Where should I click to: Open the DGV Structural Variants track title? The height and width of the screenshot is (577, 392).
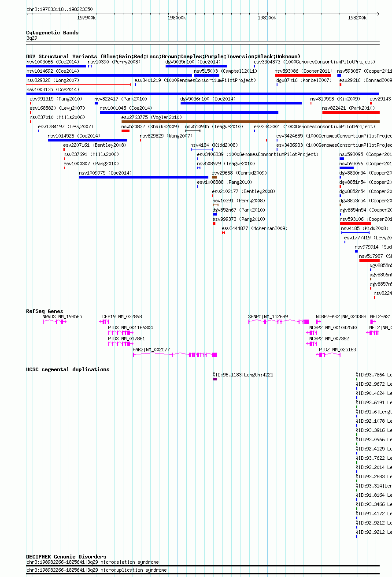pyautogui.click(x=163, y=56)
